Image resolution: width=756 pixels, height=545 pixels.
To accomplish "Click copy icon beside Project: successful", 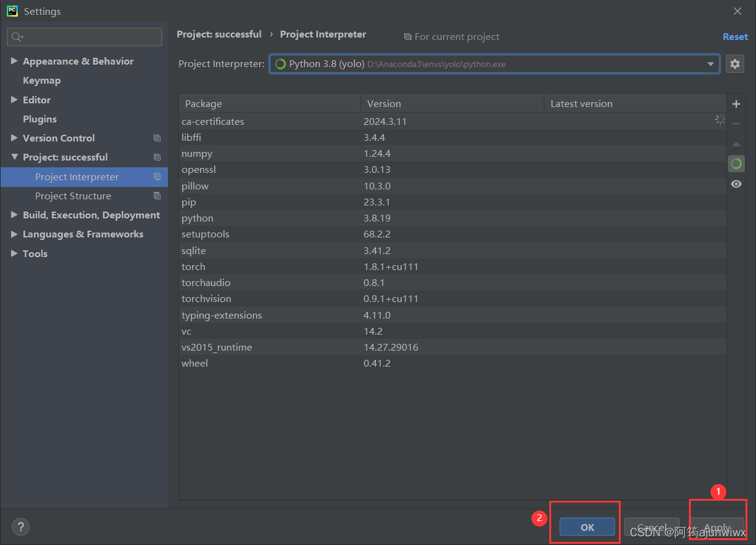I will [157, 157].
